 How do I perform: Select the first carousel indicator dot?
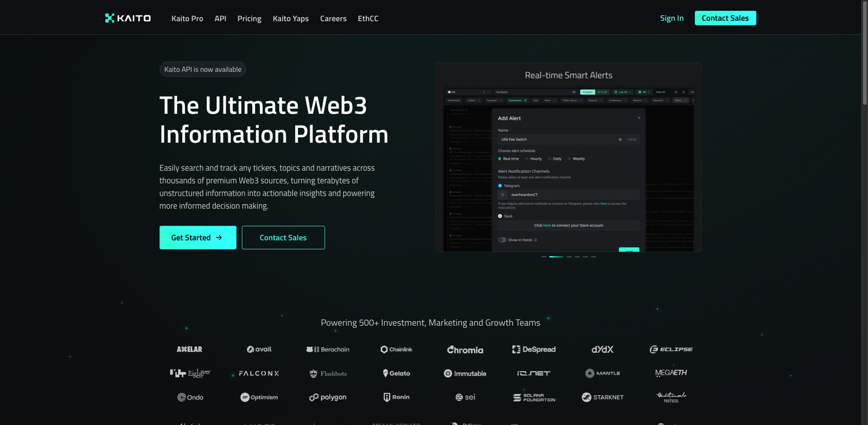(544, 257)
